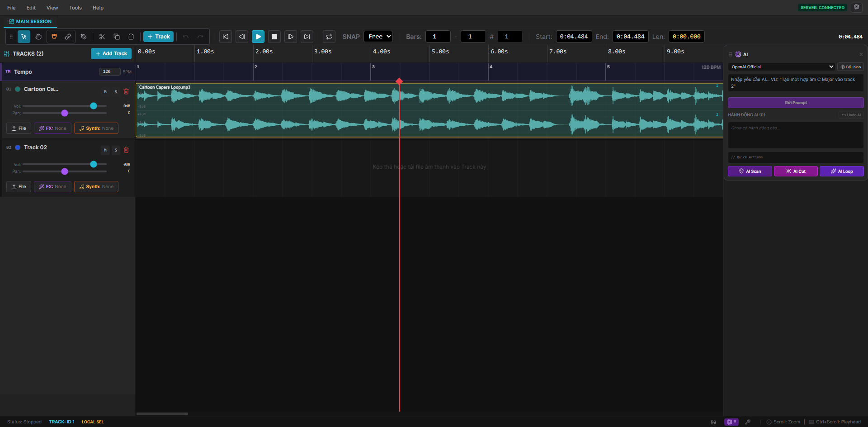Click the Track 02 pan slider handle
The width and height of the screenshot is (868, 427).
[x=65, y=171]
